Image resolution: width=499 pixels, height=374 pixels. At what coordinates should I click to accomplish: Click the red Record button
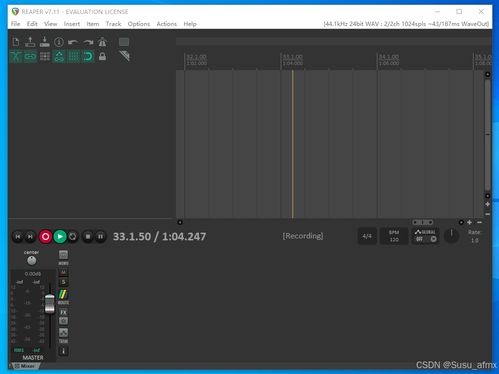pos(45,237)
